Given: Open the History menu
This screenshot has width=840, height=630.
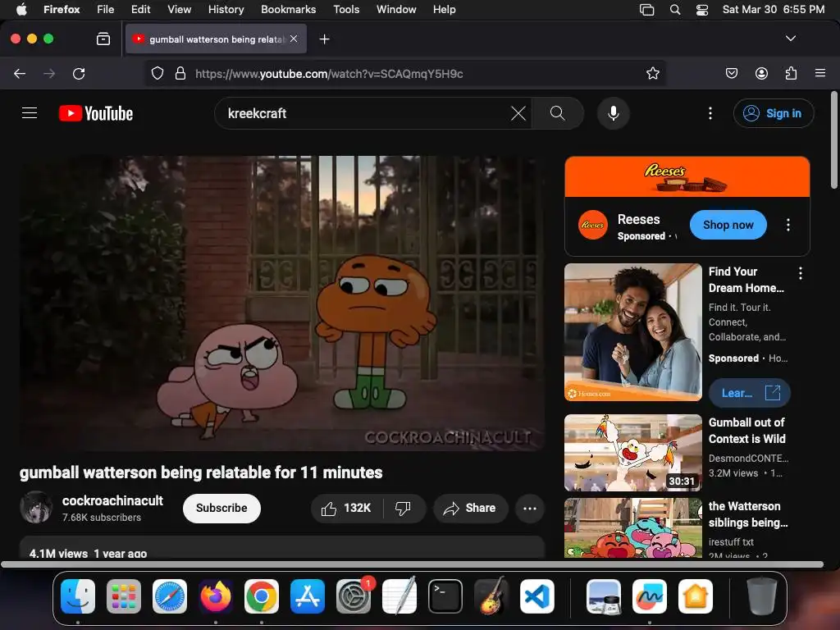Looking at the screenshot, I should tap(226, 9).
